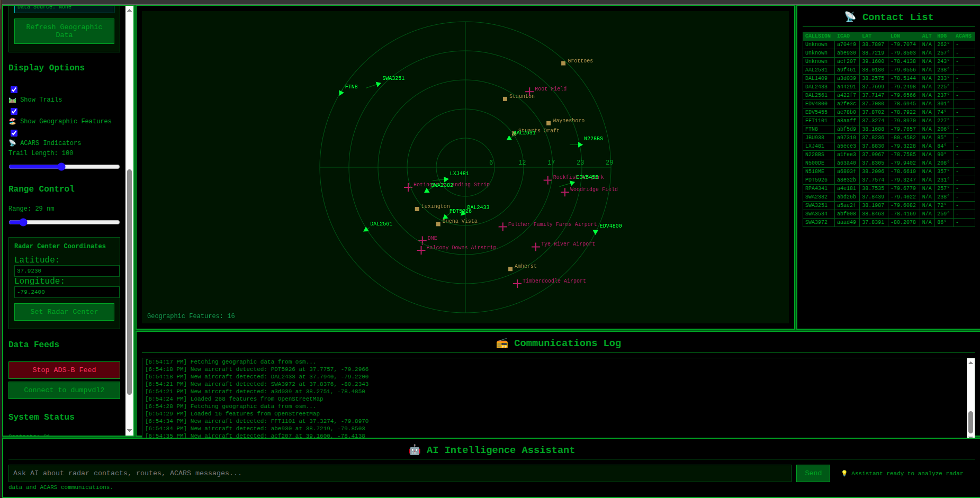Screen dimensions: 980x498
Task: Select the DAL1409 contact row
Action: pyautogui.click(x=888, y=78)
